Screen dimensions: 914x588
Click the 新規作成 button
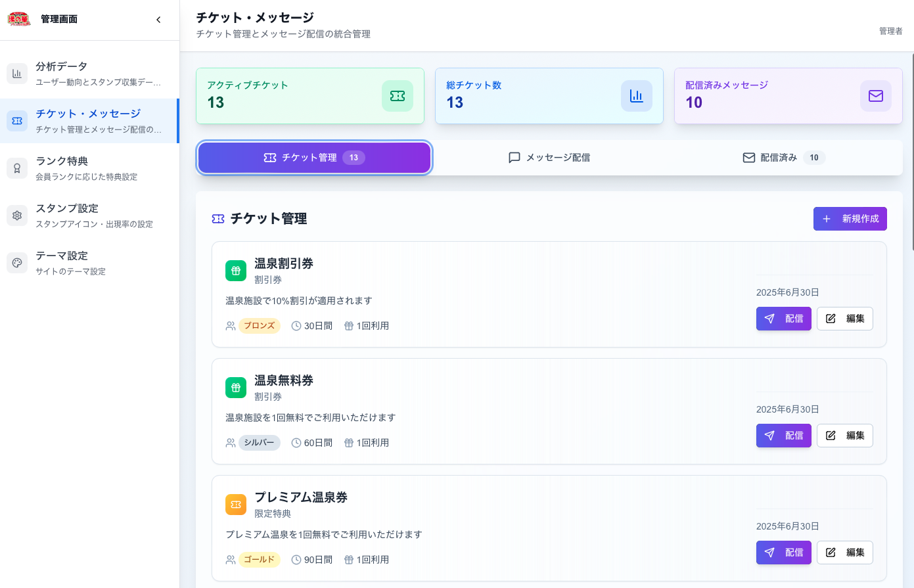(x=850, y=219)
